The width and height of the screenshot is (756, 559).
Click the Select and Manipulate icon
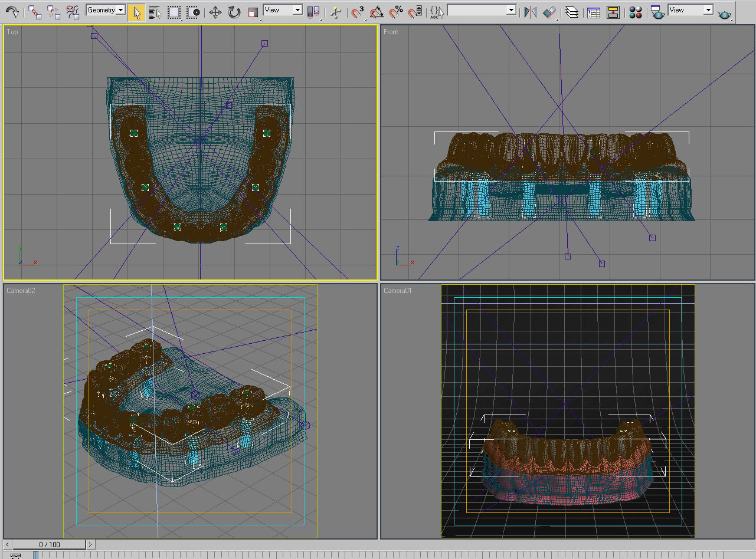[336, 12]
